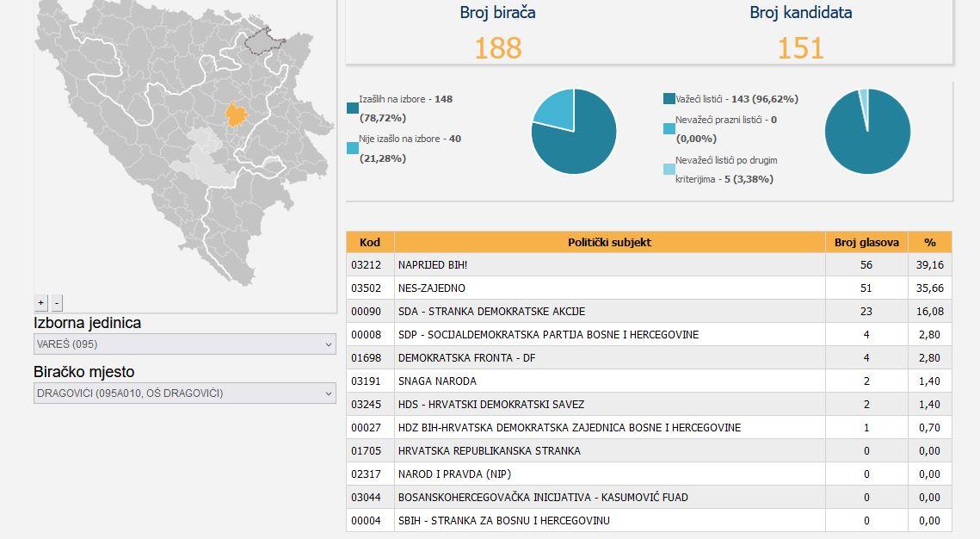Viewport: 980px width, 539px height.
Task: Sort by the Politički subjekt column header
Action: pos(609,242)
